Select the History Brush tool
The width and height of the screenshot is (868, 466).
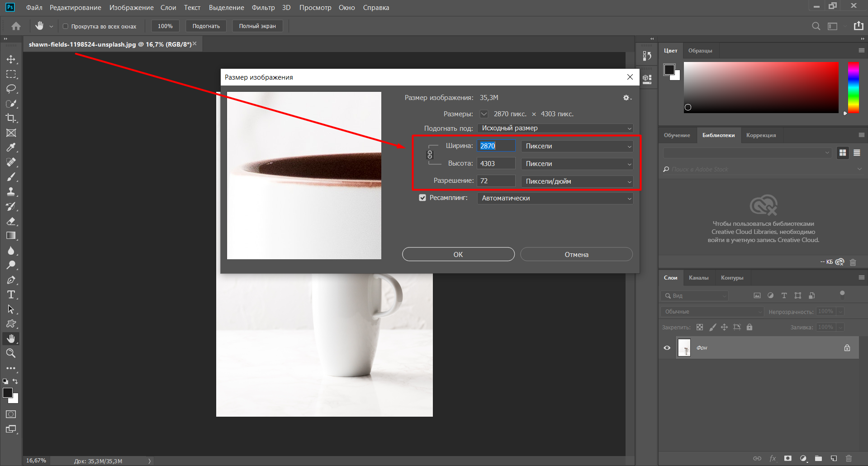tap(11, 206)
